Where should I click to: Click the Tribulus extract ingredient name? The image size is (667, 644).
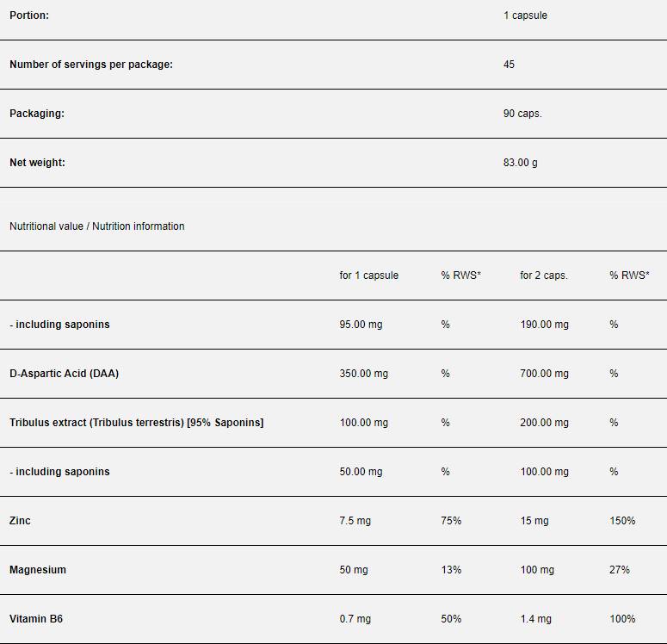136,423
